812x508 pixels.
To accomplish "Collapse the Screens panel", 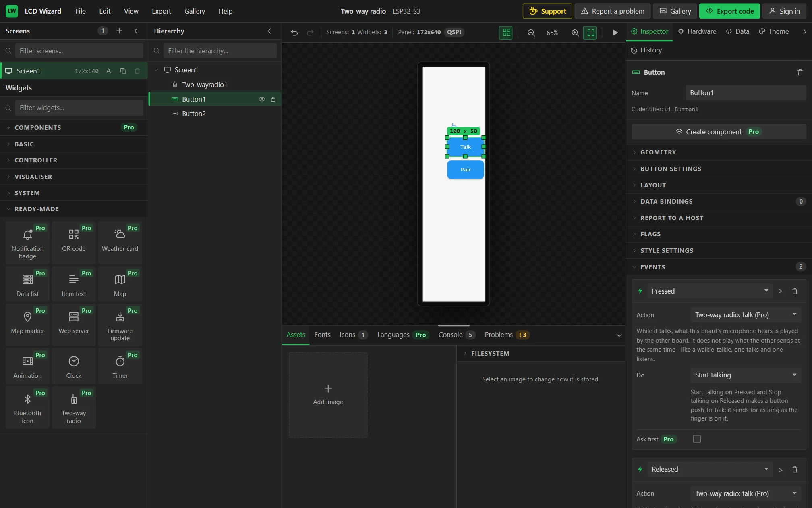I will coord(136,31).
